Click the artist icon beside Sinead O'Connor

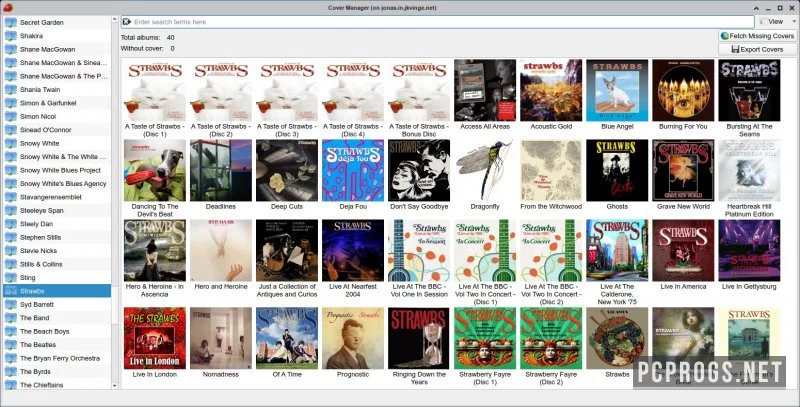(11, 130)
